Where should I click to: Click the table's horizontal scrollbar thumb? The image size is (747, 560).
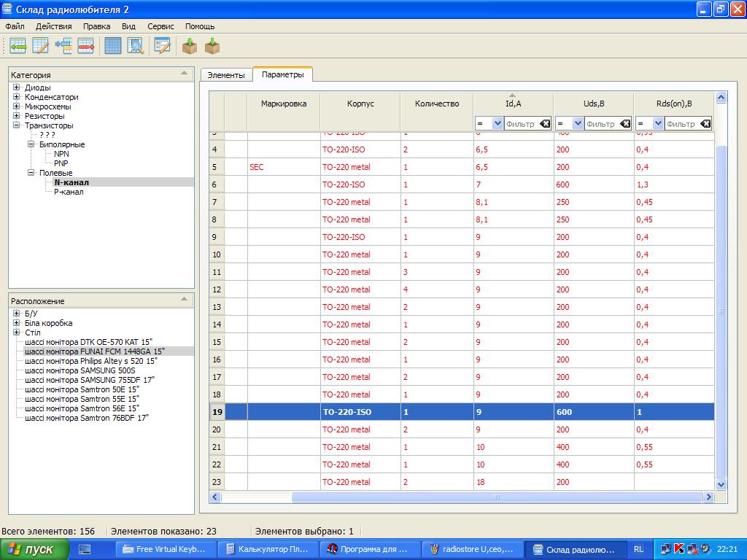496,497
